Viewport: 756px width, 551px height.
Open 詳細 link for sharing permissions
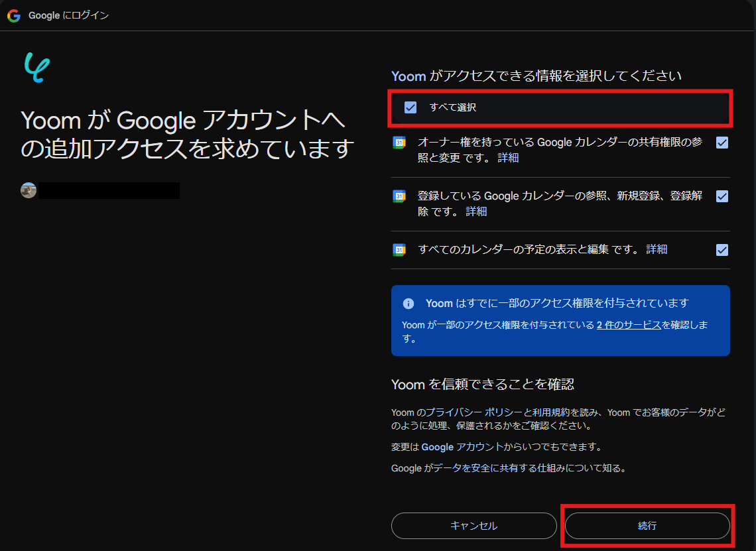[x=508, y=158]
